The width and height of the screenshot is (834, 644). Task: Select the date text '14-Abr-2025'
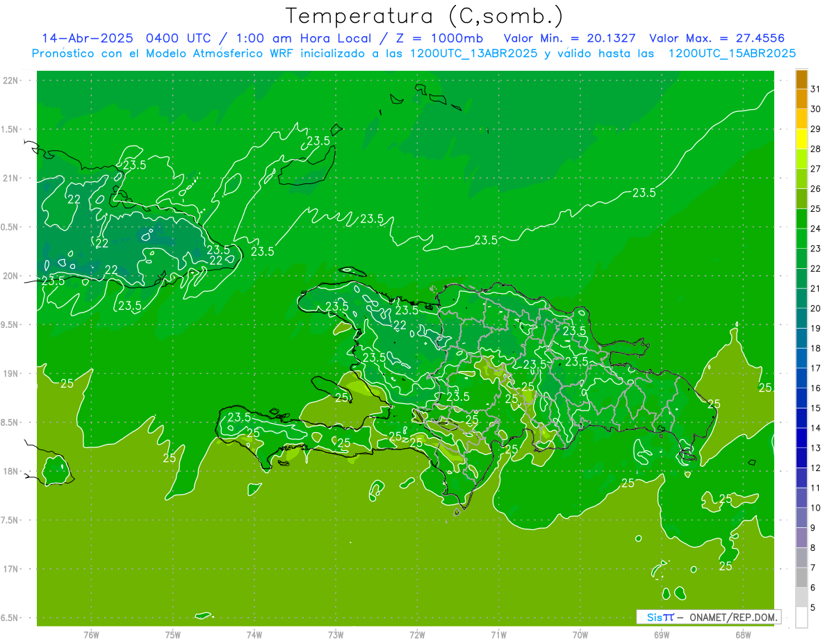88,38
